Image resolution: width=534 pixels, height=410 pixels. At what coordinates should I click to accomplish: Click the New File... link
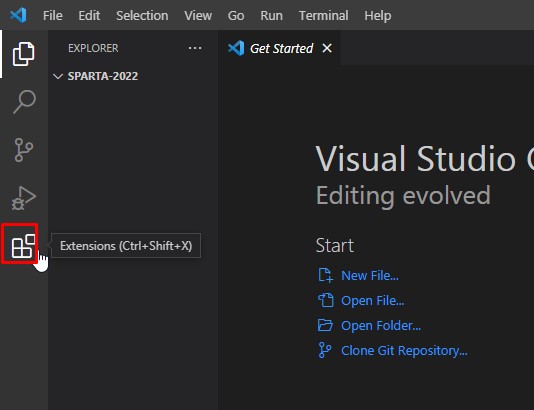[x=370, y=275]
